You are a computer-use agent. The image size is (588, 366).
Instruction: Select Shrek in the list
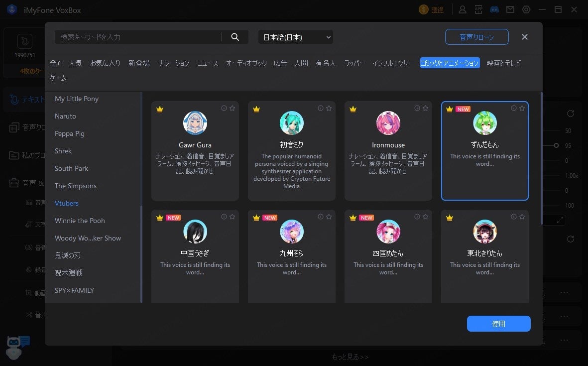[x=63, y=151]
